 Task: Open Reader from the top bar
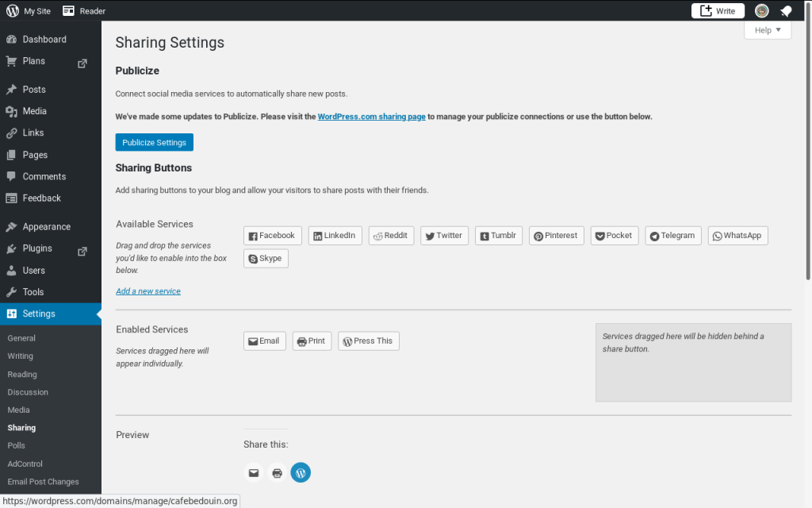[x=84, y=11]
